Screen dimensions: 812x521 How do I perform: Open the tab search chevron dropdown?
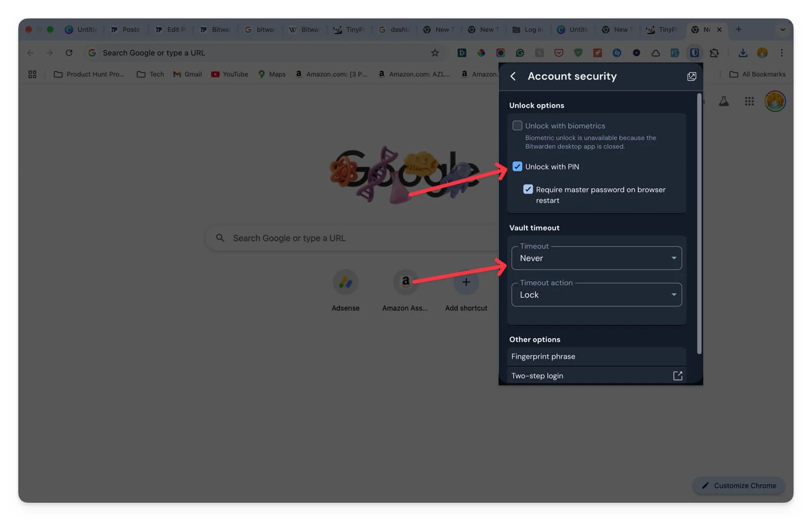pyautogui.click(x=782, y=29)
